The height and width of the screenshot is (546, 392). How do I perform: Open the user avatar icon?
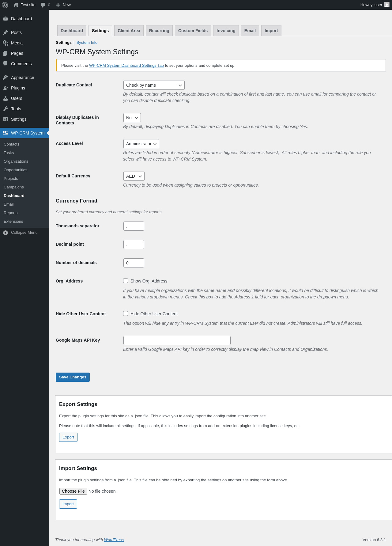[387, 5]
